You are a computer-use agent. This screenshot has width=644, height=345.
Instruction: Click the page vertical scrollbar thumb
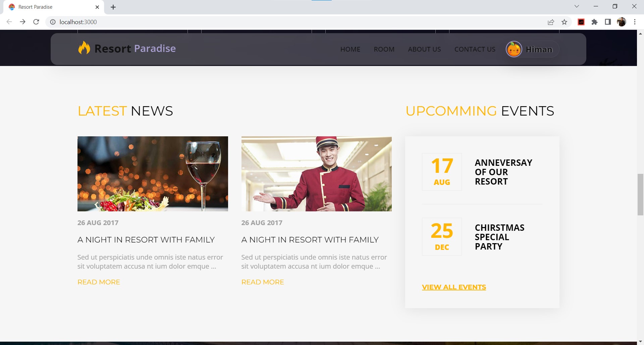(x=640, y=195)
